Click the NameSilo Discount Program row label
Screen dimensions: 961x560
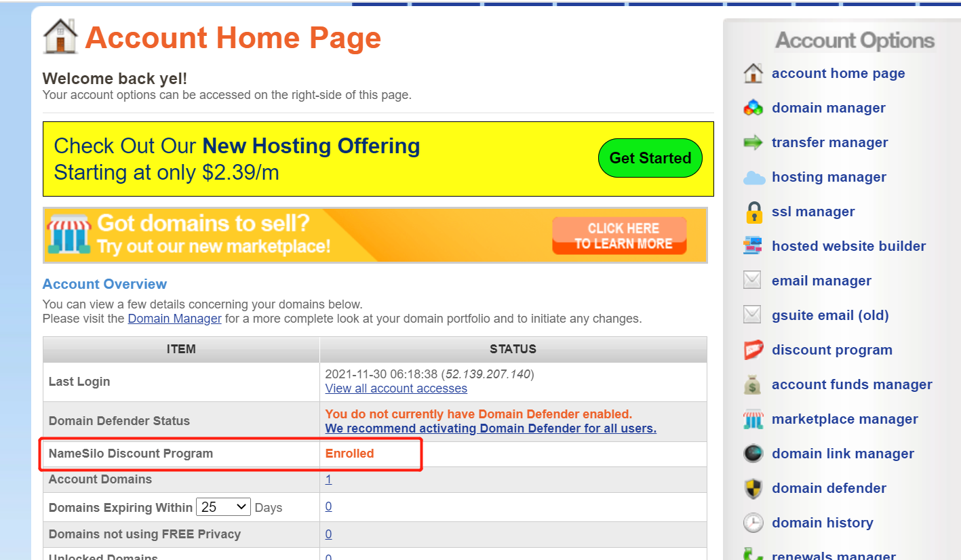[131, 454]
